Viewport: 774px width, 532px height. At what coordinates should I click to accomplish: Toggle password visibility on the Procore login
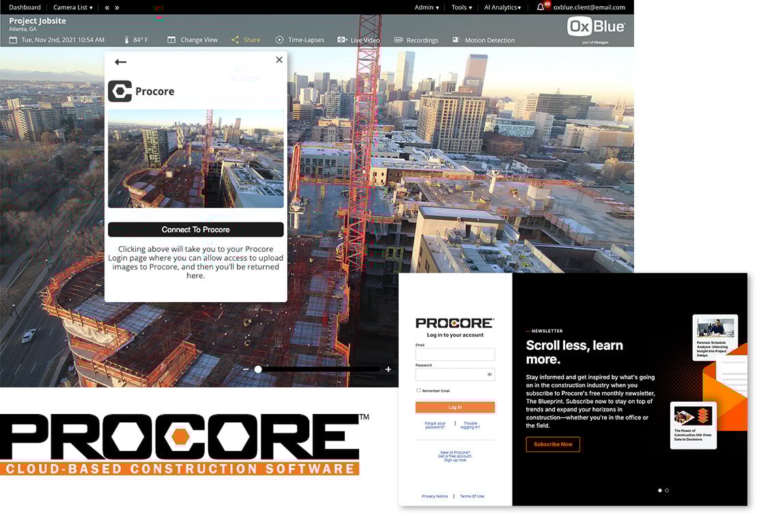489,374
